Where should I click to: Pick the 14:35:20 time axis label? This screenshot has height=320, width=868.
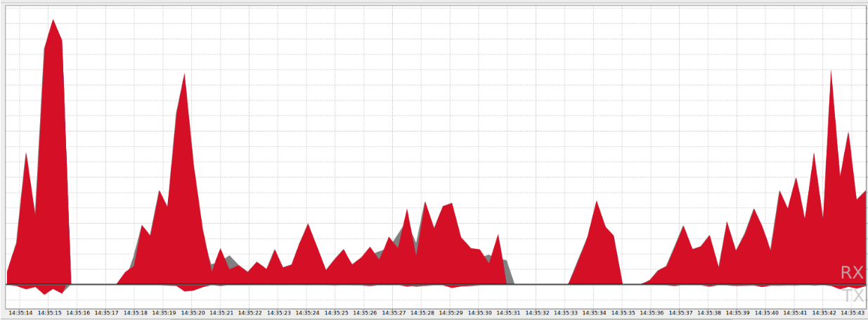point(193,312)
